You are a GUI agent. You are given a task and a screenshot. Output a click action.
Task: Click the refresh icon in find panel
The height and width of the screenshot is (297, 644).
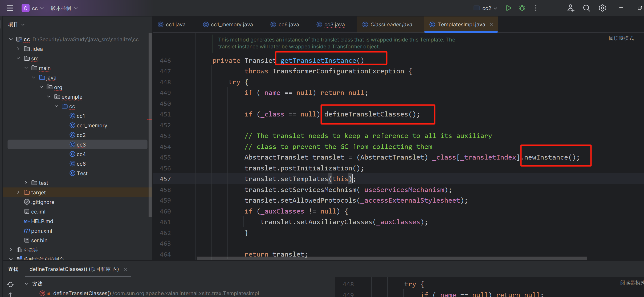[x=10, y=284]
